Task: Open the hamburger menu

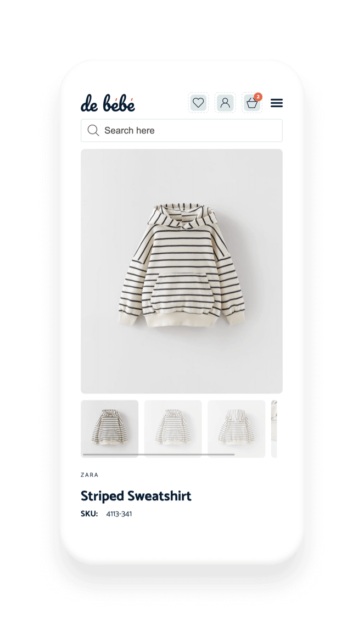Action: pyautogui.click(x=277, y=103)
